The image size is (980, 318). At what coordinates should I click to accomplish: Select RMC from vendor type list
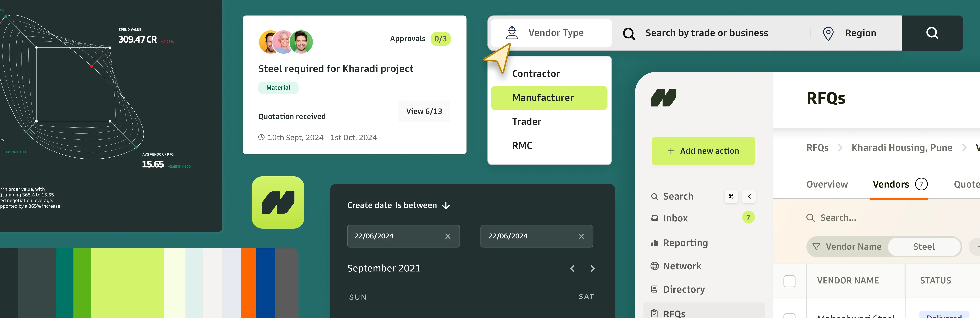tap(522, 146)
